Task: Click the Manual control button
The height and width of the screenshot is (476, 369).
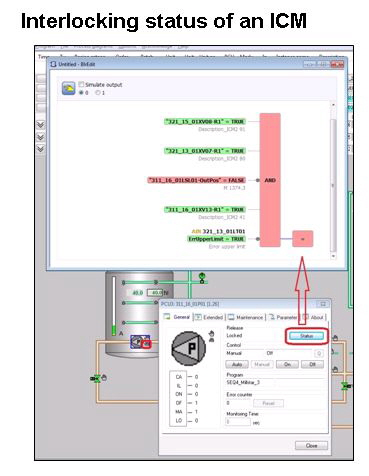Action: (262, 364)
